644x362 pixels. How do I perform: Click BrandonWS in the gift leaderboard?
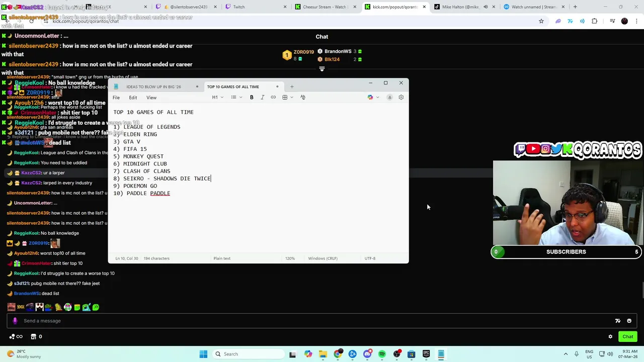coord(338,51)
